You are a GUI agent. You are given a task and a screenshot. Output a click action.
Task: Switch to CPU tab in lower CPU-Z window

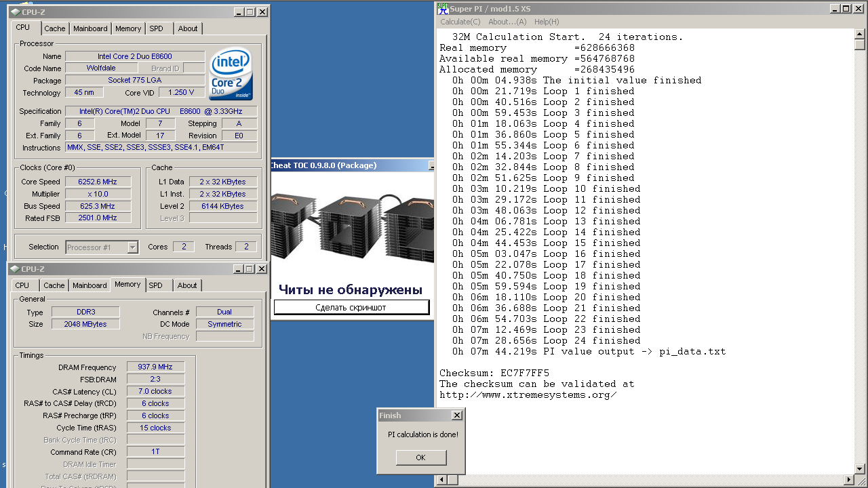(x=22, y=285)
